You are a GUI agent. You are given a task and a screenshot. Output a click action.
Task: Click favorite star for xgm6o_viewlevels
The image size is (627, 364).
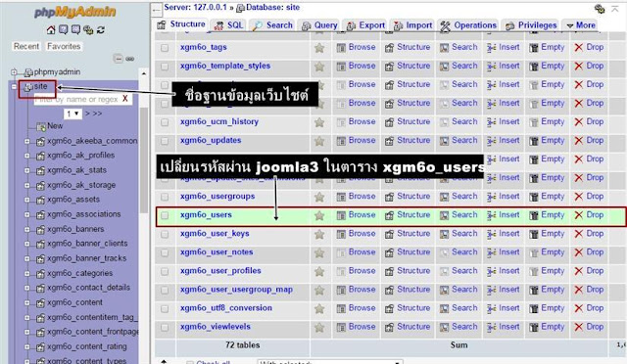tap(319, 328)
